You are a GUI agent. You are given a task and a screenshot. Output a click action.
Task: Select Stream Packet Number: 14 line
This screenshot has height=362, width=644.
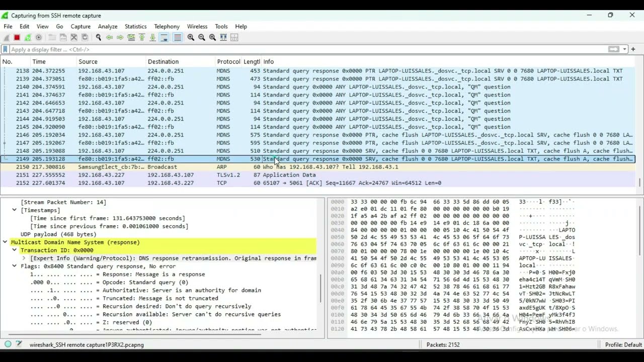click(63, 202)
